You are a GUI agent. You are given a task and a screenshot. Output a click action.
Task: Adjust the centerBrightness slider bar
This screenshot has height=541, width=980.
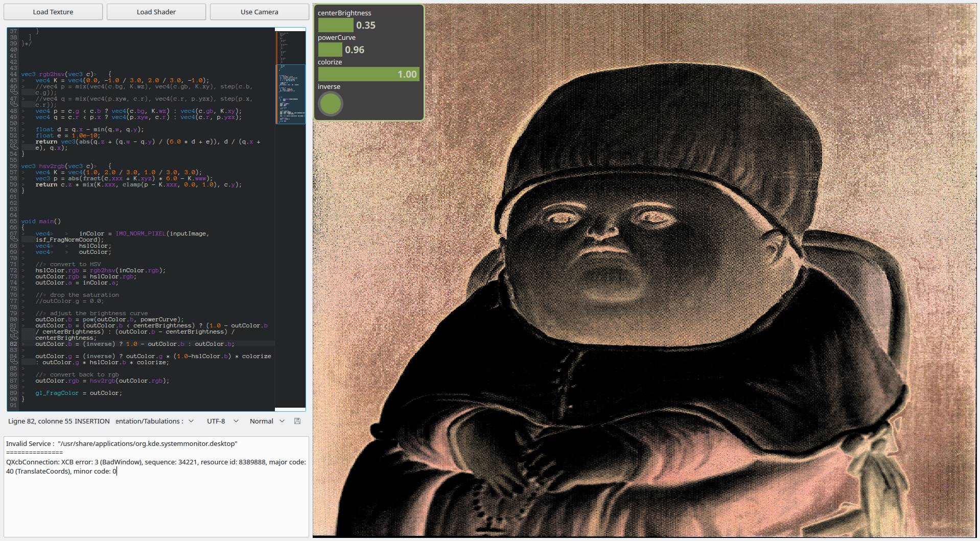368,25
